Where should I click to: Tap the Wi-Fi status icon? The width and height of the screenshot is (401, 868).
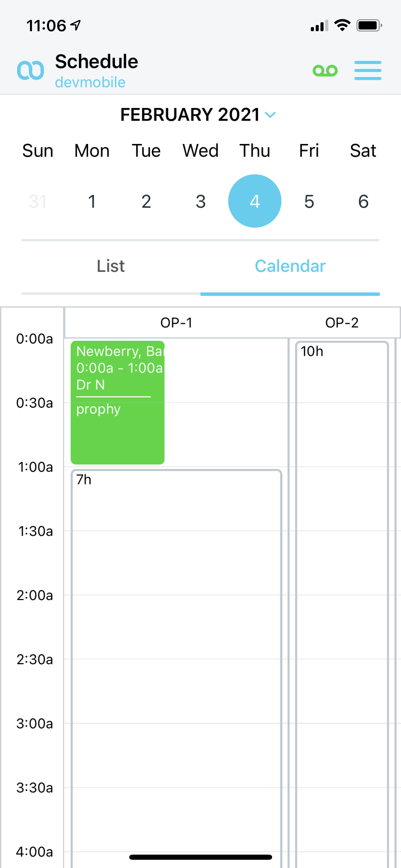click(x=342, y=25)
